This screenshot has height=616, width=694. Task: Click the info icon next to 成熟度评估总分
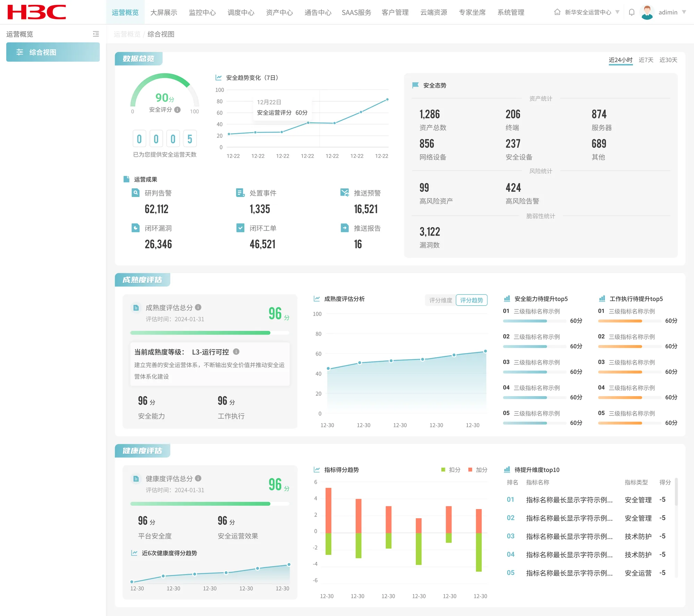[198, 307]
